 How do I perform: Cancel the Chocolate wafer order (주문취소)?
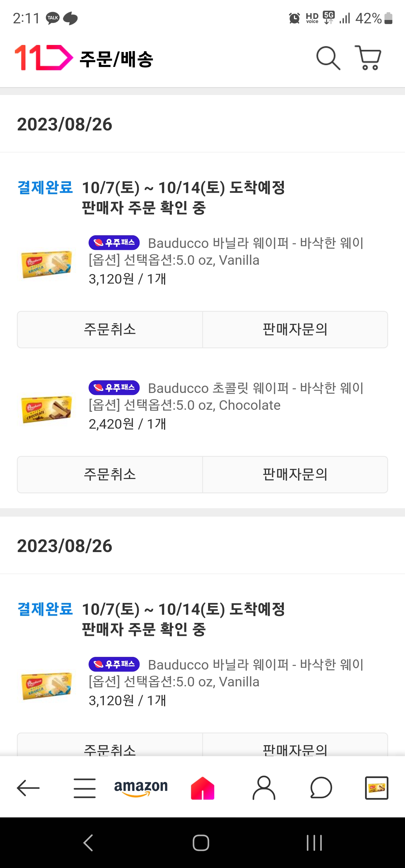tap(110, 474)
